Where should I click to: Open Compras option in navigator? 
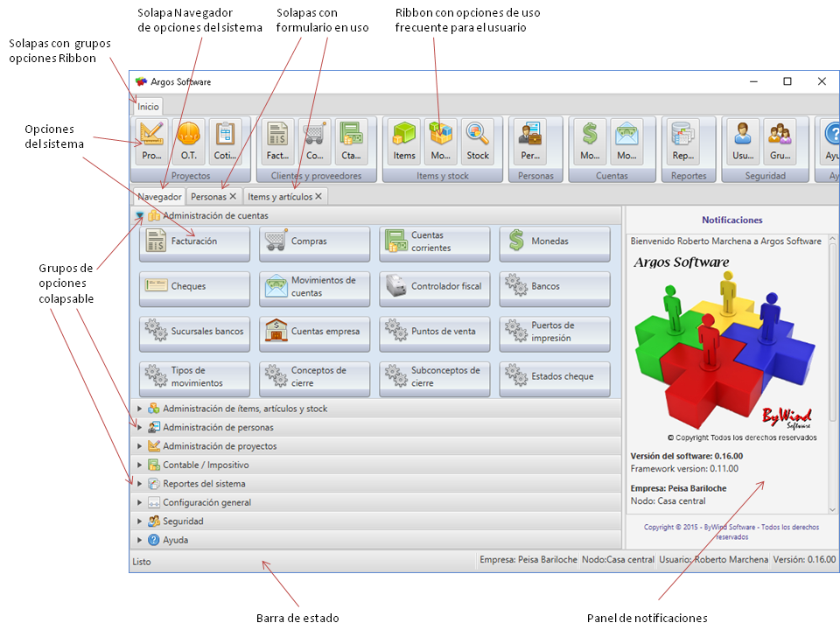tap(314, 244)
